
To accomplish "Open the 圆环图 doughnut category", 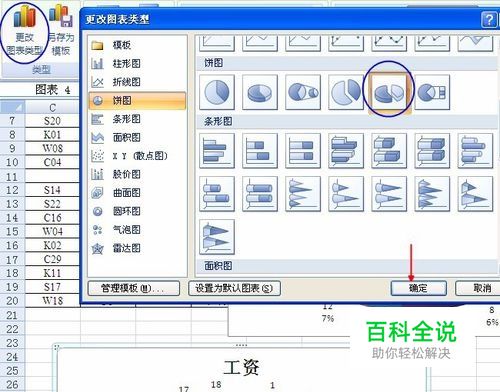I will (x=137, y=211).
